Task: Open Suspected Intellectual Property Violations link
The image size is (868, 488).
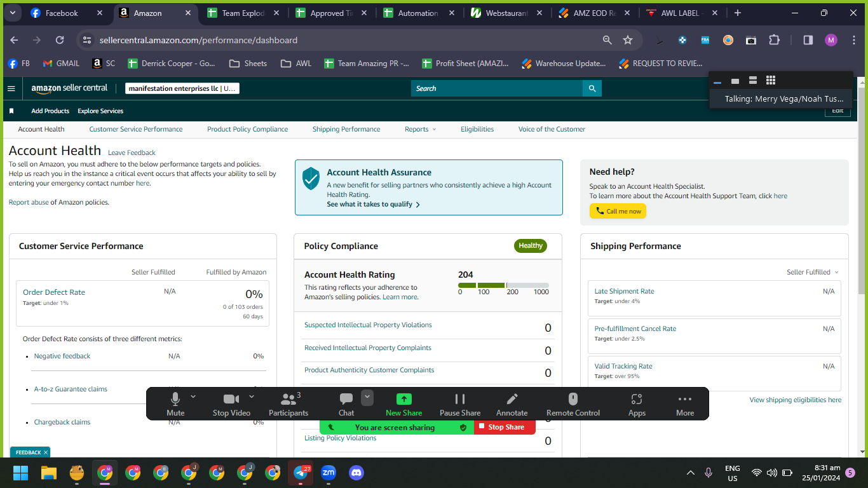Action: (x=368, y=325)
